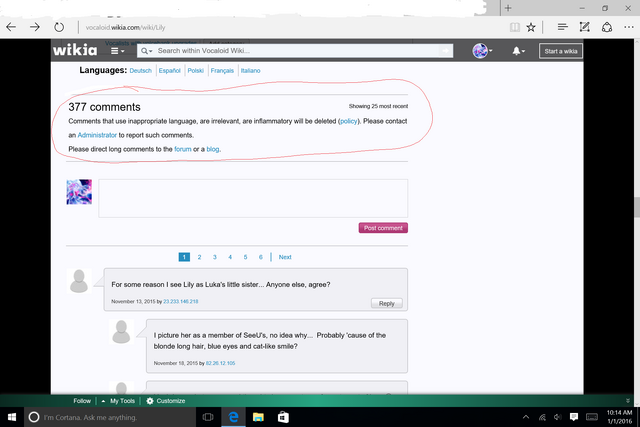Switch language to Polski

click(x=196, y=71)
